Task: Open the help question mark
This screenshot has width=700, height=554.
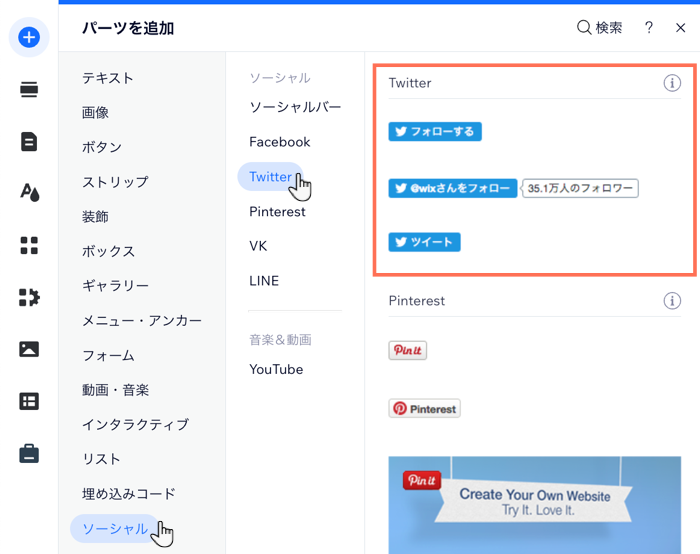Action: pos(649,28)
